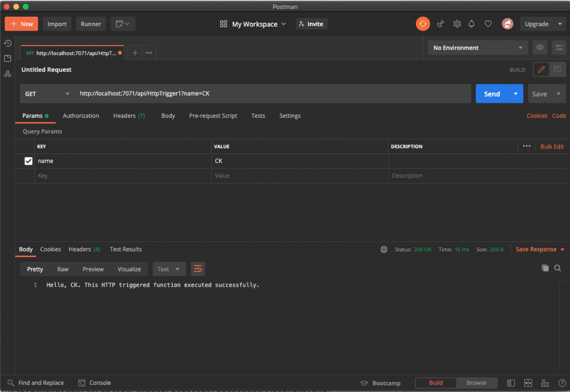Open the Pre-request Script tab
570x392 pixels.
213,116
